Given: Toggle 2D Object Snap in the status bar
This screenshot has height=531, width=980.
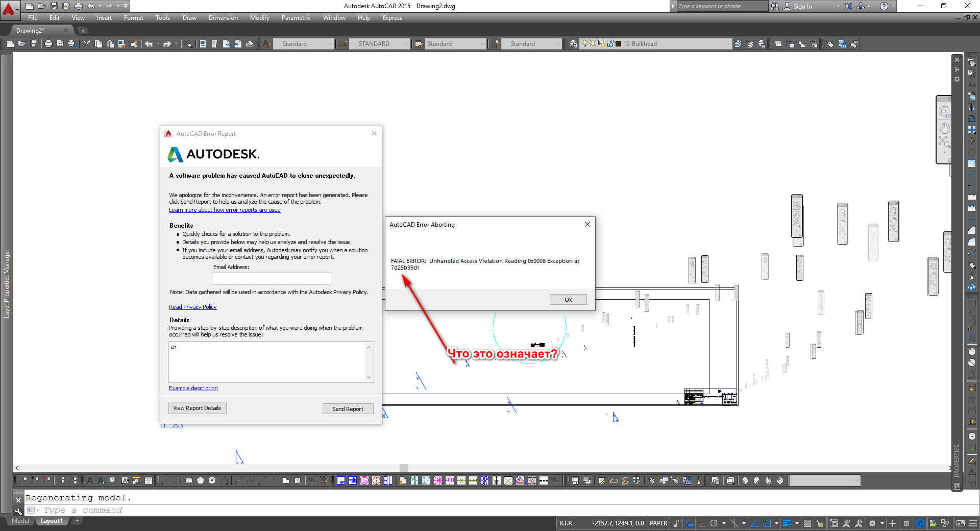Looking at the screenshot, I should (767, 523).
